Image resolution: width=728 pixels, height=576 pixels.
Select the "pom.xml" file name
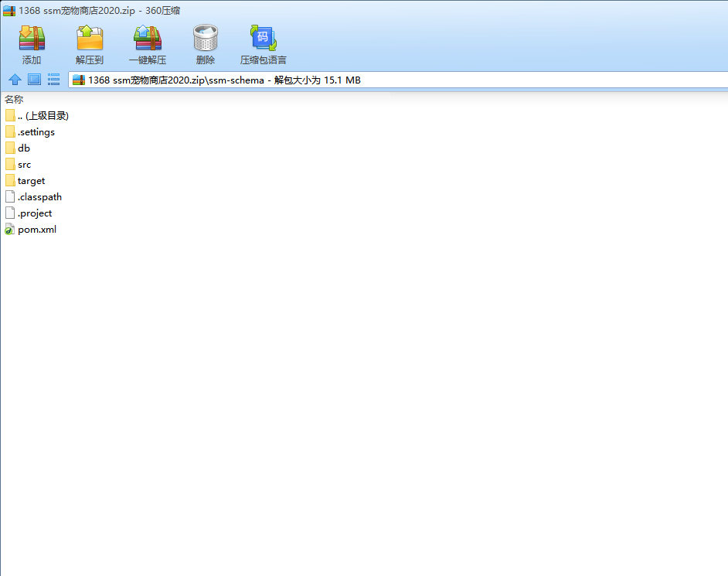point(36,230)
